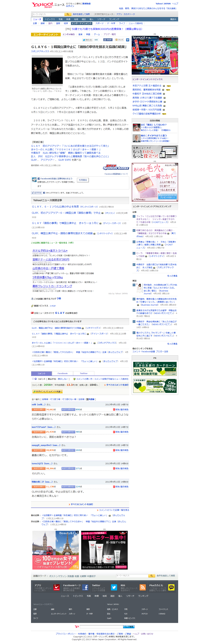209x644 pixels.
Task: Click 私はそう思わない on mf8's comment
Action: coord(68,409)
